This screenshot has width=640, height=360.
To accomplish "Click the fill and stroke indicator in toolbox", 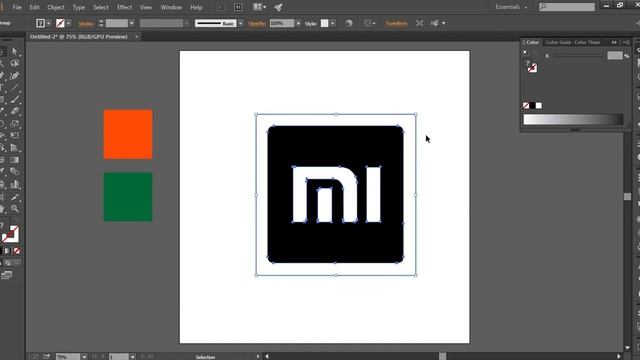I will (10, 234).
